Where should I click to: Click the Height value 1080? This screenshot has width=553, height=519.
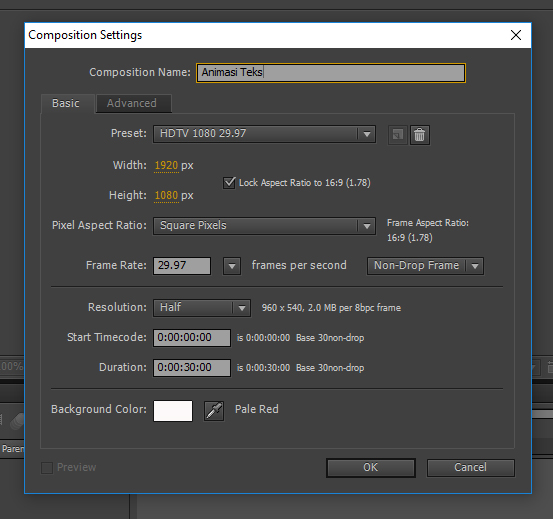pyautogui.click(x=166, y=195)
